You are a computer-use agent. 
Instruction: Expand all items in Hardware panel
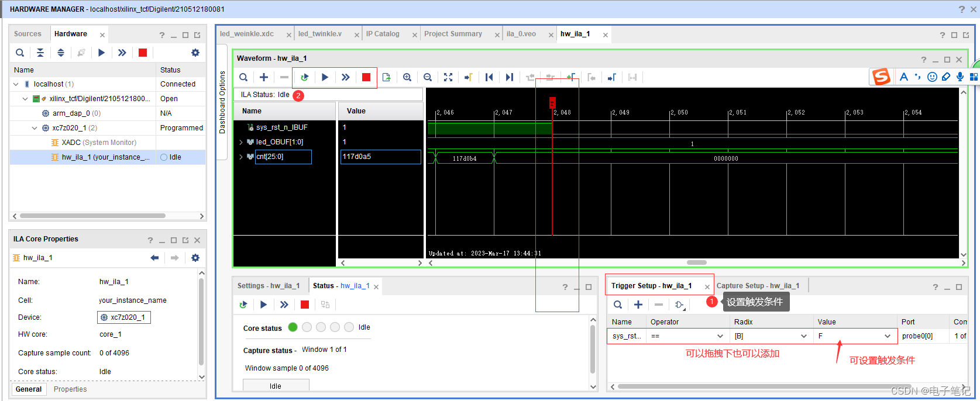click(x=61, y=53)
